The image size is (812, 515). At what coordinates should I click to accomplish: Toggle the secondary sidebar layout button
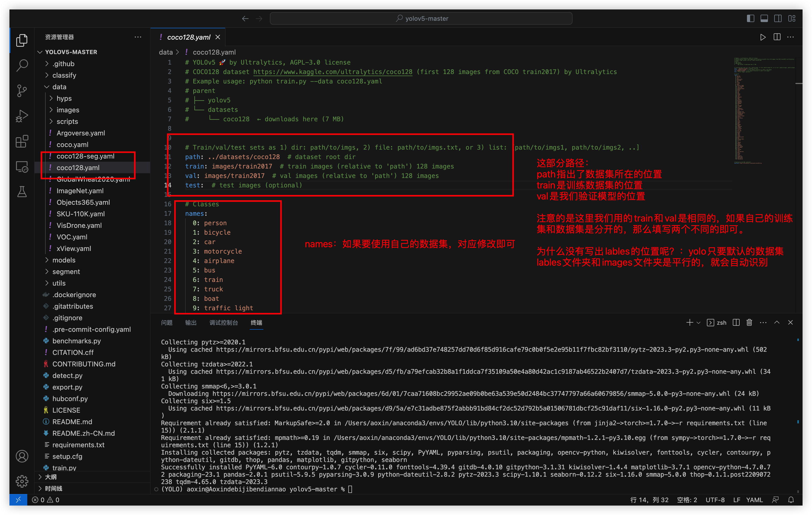778,19
